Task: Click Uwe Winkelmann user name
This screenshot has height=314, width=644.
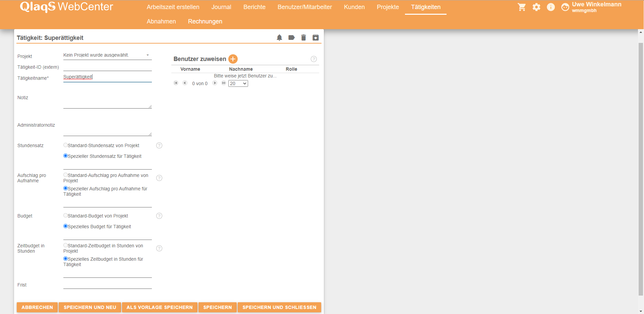Action: pyautogui.click(x=597, y=4)
